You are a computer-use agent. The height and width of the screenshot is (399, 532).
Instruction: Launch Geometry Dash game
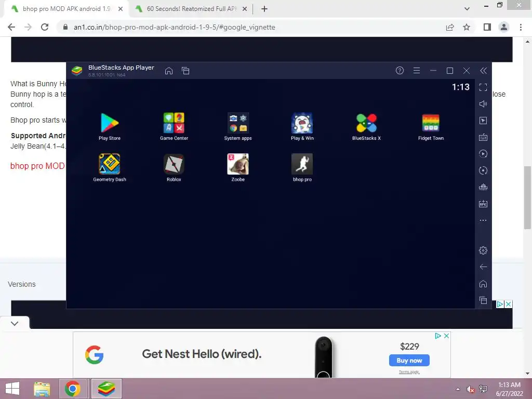[x=110, y=168]
